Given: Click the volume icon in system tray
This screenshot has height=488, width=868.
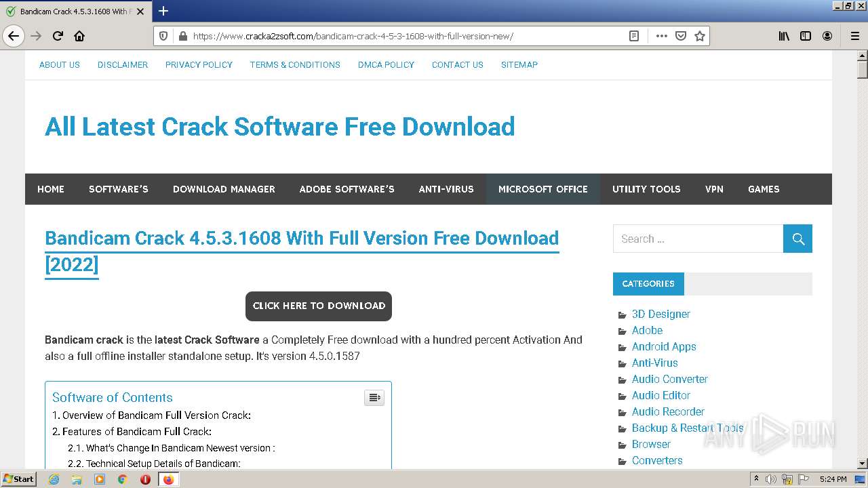Looking at the screenshot, I should tap(771, 479).
